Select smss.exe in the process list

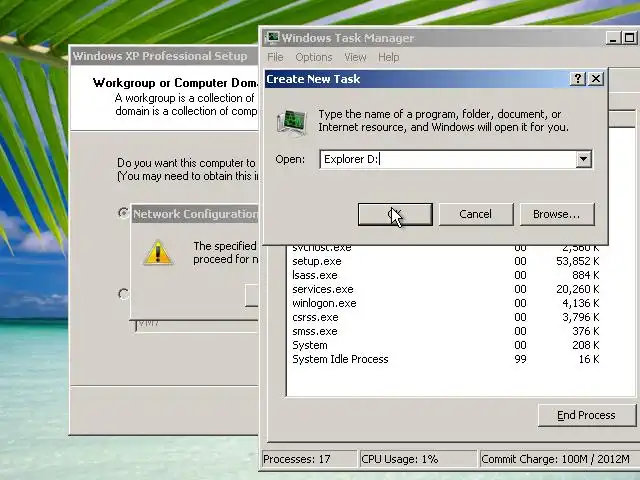click(445, 331)
